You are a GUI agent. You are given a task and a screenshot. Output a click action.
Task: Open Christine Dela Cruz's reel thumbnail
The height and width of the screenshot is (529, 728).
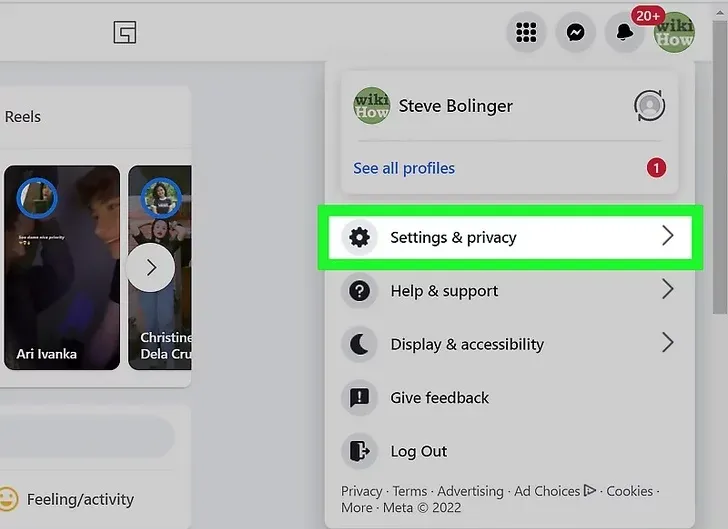tap(160, 268)
